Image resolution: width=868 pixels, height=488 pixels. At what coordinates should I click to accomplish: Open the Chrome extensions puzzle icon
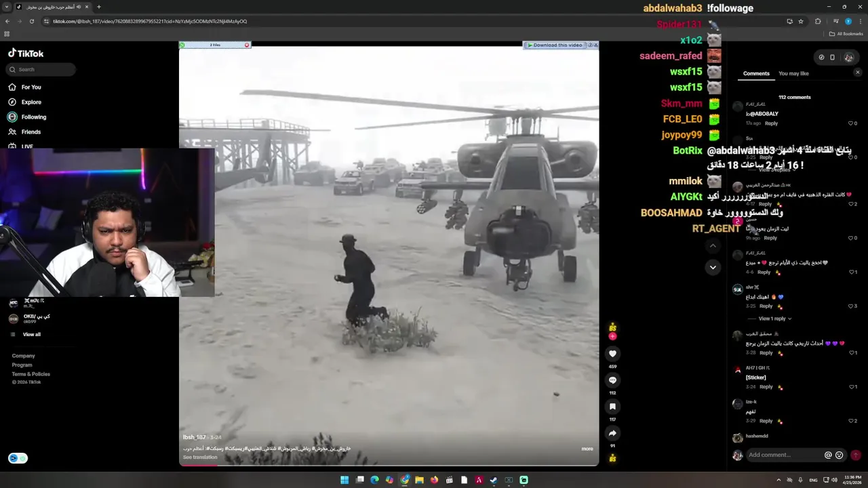(x=818, y=21)
